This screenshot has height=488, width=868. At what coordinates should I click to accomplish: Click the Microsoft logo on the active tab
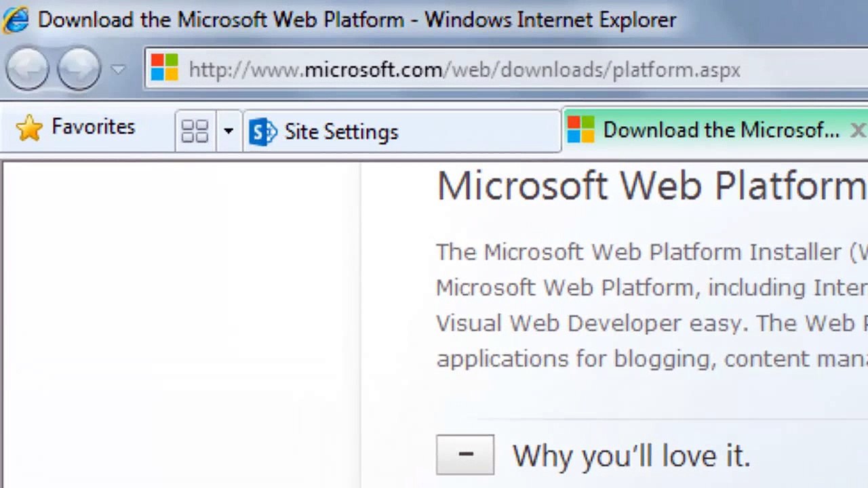580,129
